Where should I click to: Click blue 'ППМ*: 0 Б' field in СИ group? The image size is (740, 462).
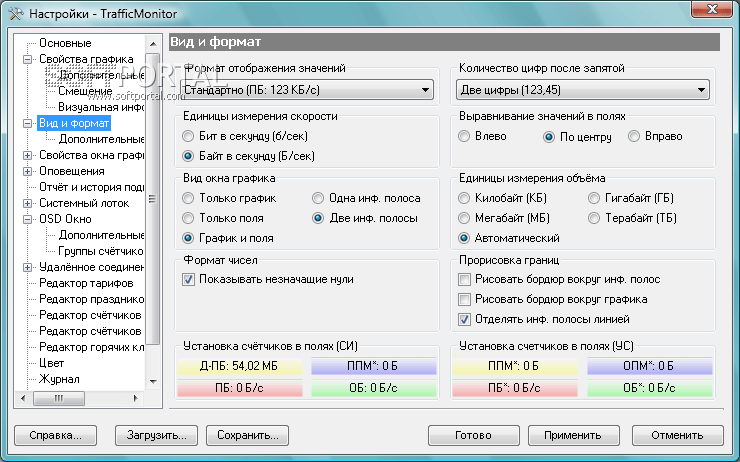pyautogui.click(x=373, y=366)
